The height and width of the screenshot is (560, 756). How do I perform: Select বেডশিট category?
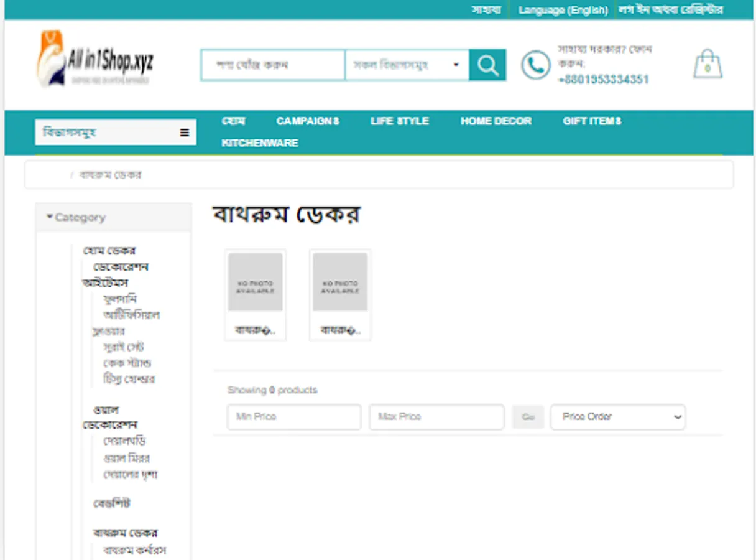coord(112,503)
